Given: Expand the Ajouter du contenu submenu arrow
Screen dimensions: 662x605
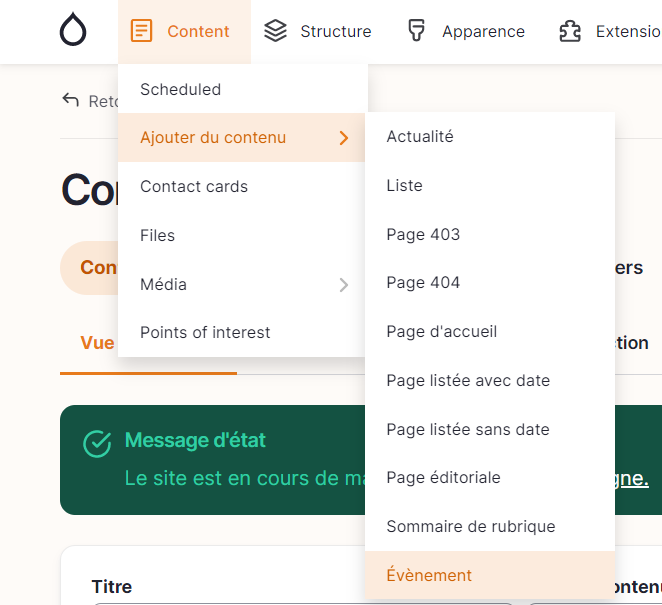Looking at the screenshot, I should coord(344,138).
